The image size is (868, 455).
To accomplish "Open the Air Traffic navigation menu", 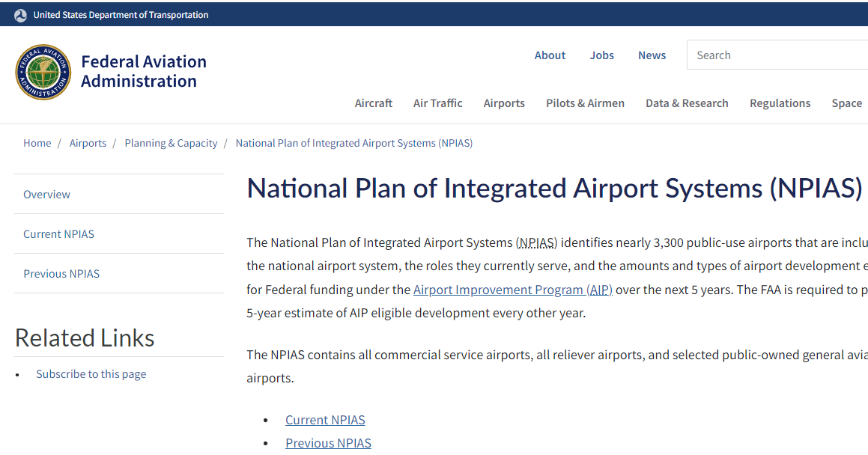I will point(437,103).
